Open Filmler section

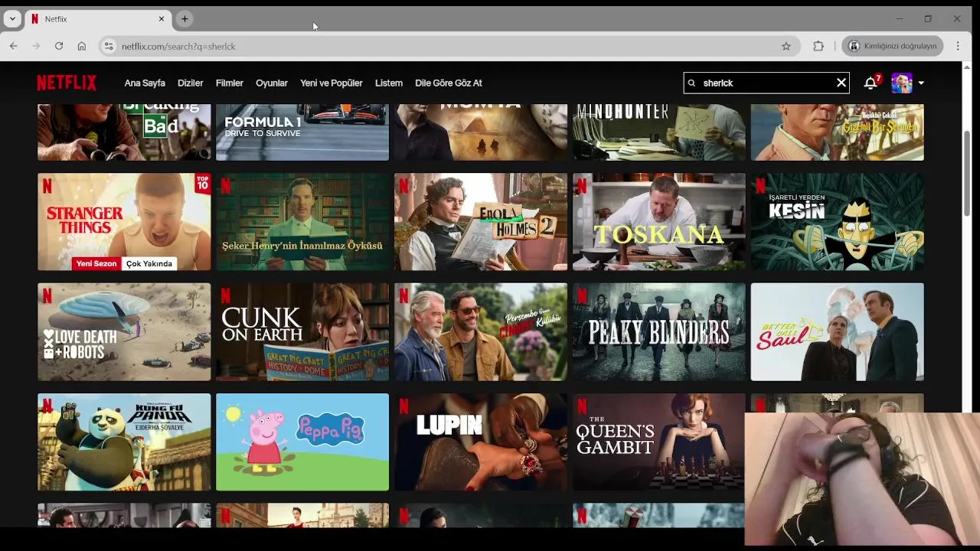pos(229,83)
